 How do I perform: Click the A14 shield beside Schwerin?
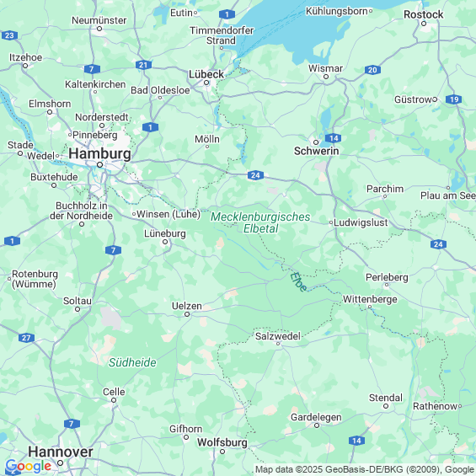(333, 138)
